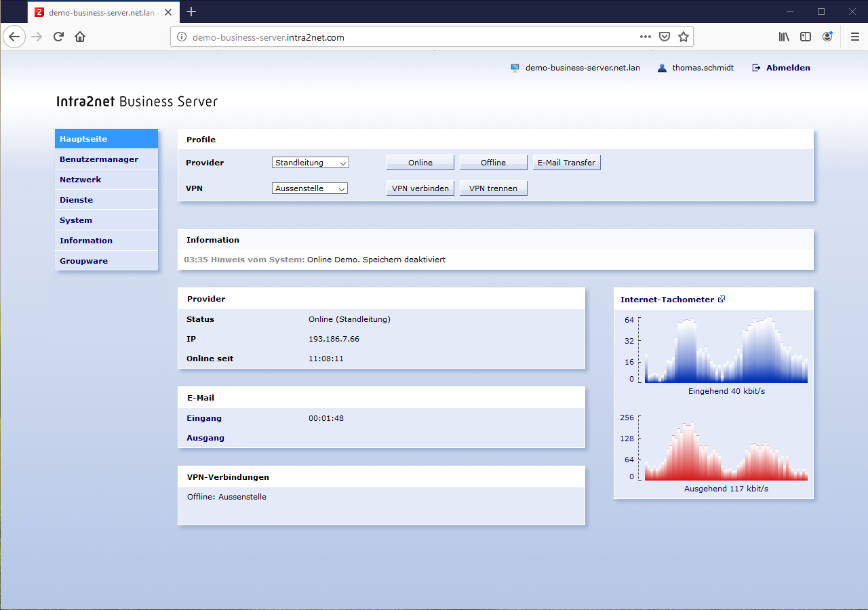Toggle the sidebar view icon
Viewport: 868px width, 610px height.
806,37
